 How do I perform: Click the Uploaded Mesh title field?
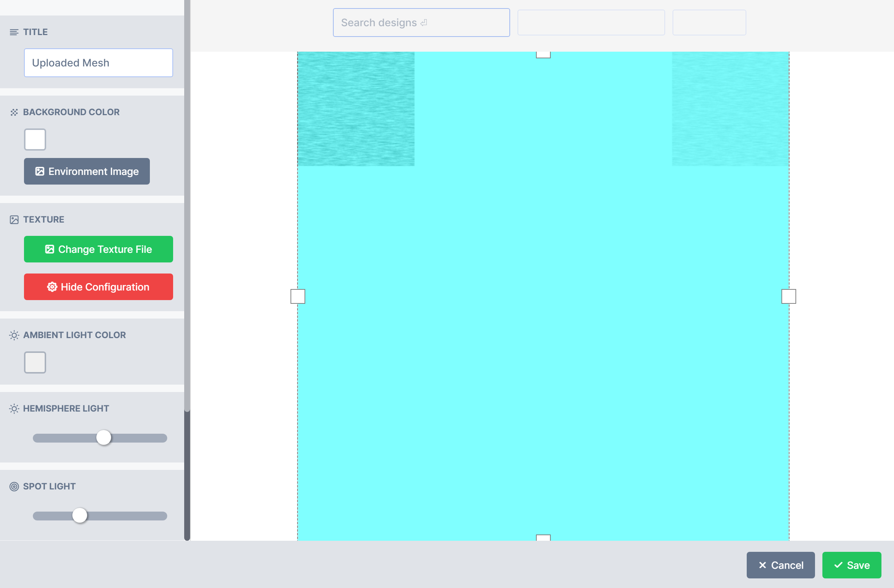tap(99, 63)
